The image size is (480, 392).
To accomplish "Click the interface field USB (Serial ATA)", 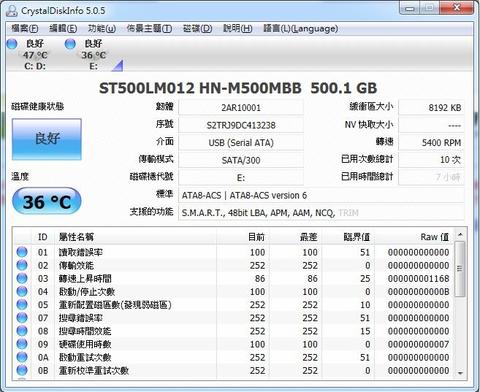I will [241, 143].
